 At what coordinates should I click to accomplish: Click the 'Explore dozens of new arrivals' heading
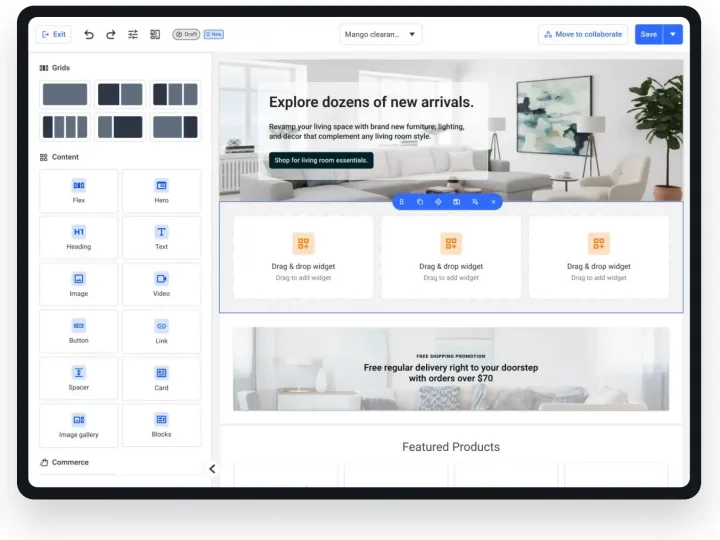click(371, 102)
